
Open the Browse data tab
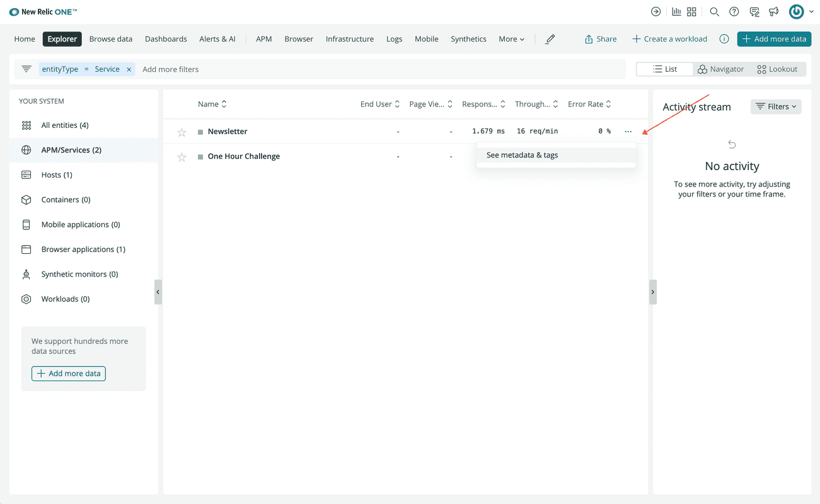click(x=111, y=39)
